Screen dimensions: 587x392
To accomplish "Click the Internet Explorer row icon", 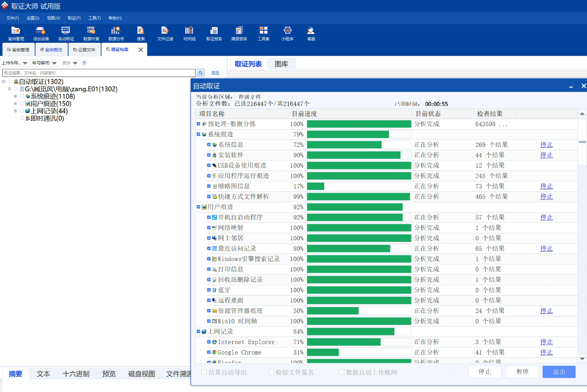I will (214, 342).
